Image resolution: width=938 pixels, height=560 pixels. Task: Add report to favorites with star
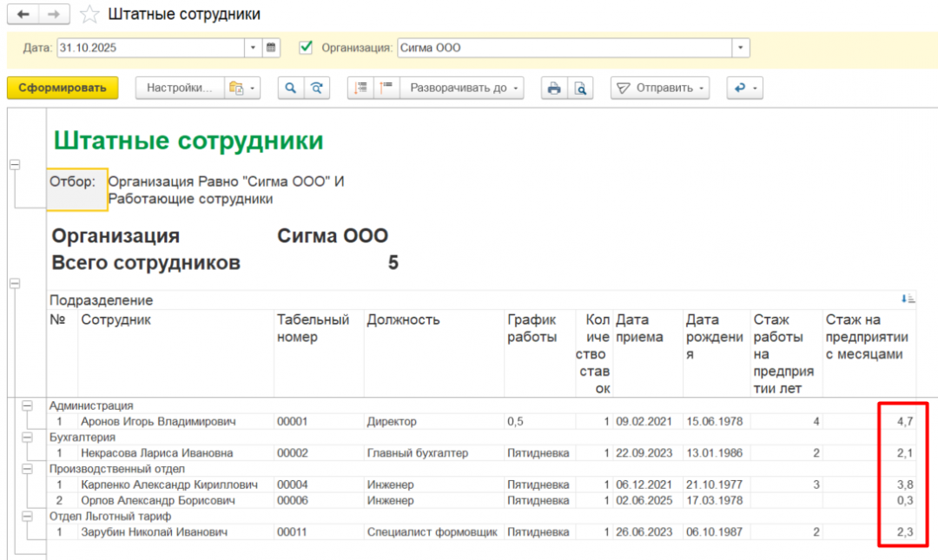[89, 15]
